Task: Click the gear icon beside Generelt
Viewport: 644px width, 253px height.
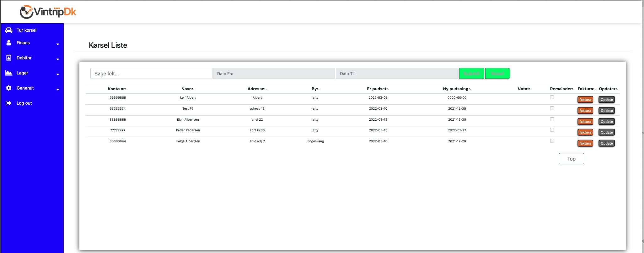Action: (x=9, y=88)
